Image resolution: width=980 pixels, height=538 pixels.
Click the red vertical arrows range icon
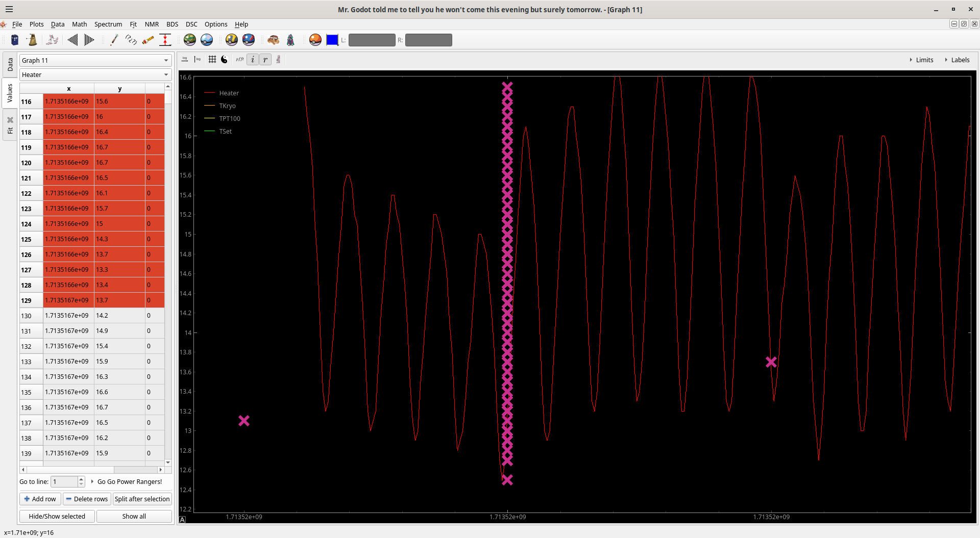coord(165,40)
